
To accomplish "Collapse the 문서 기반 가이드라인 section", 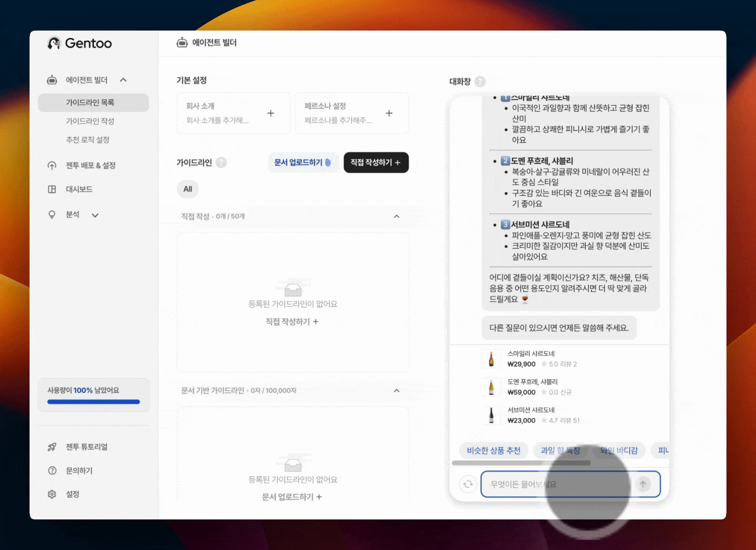I will pos(396,391).
